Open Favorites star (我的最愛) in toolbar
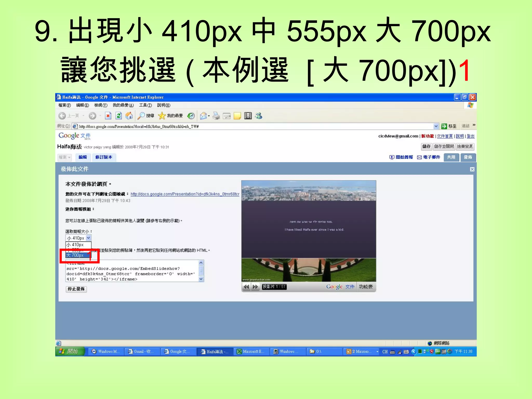This screenshot has width=532, height=399. click(x=170, y=116)
